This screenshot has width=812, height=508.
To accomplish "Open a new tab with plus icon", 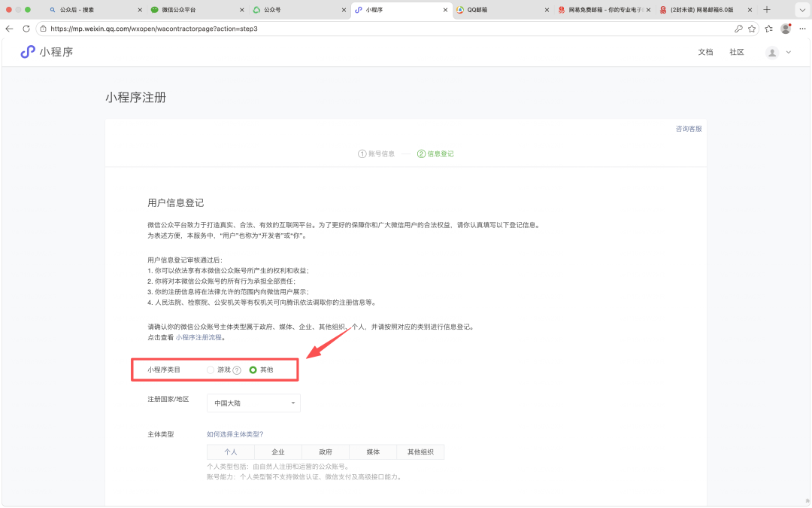I will pos(767,9).
